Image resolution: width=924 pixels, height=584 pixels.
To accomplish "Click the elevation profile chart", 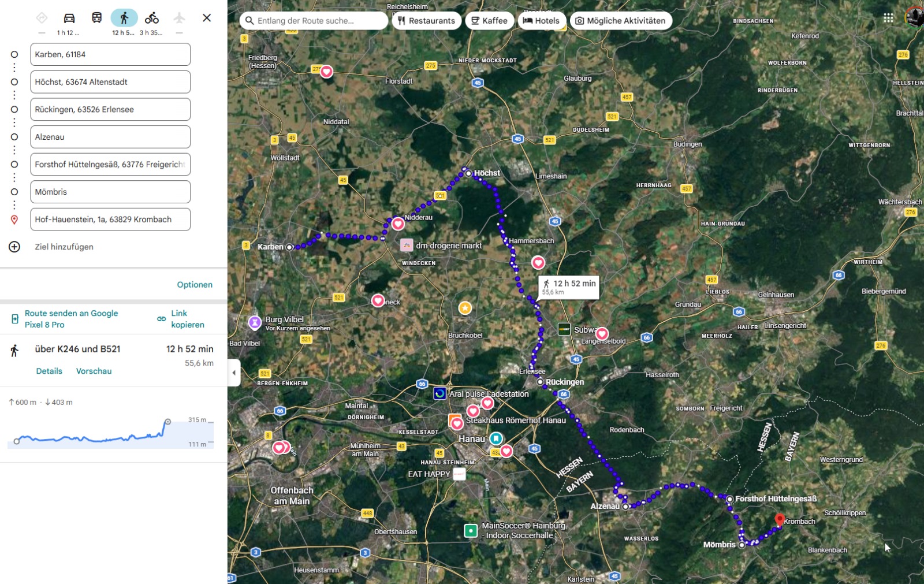I will pyautogui.click(x=110, y=432).
